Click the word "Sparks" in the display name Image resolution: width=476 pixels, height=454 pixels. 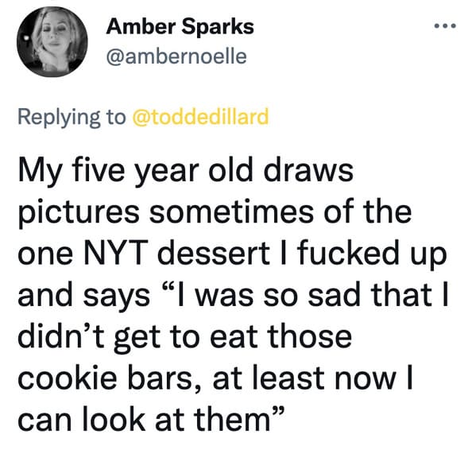[x=218, y=27]
